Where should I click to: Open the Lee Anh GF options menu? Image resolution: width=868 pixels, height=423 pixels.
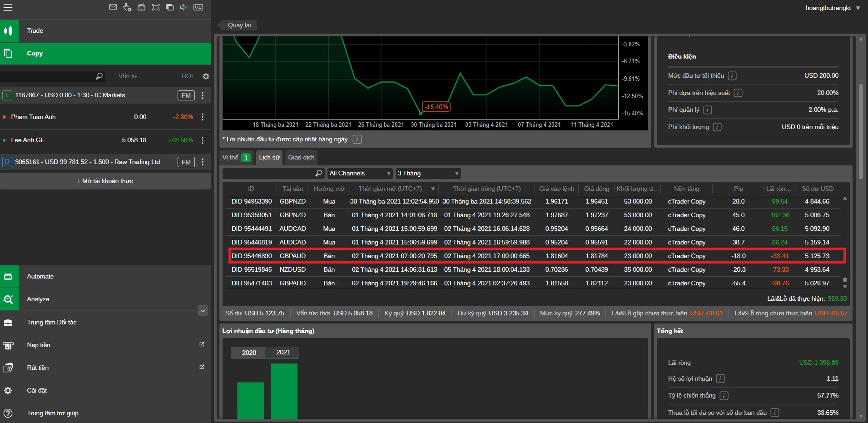203,140
